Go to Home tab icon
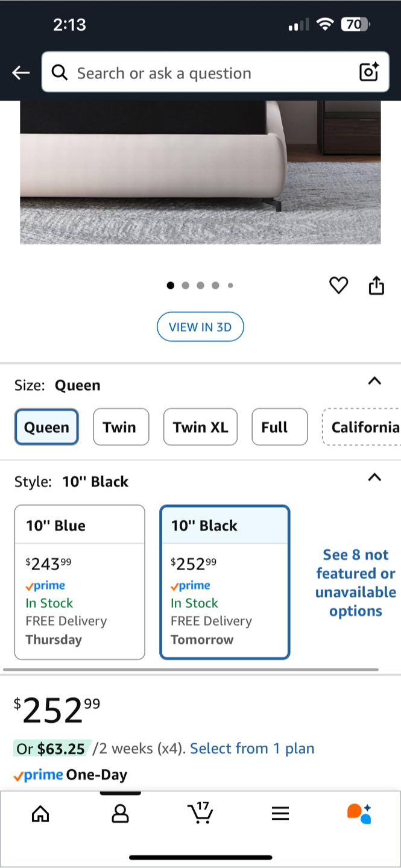This screenshot has width=401, height=868. click(40, 814)
